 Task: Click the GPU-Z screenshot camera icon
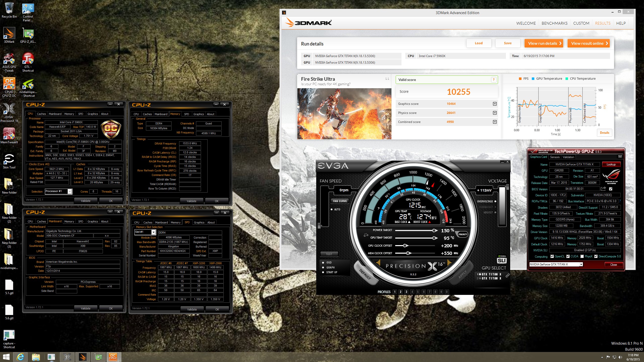coord(620,157)
